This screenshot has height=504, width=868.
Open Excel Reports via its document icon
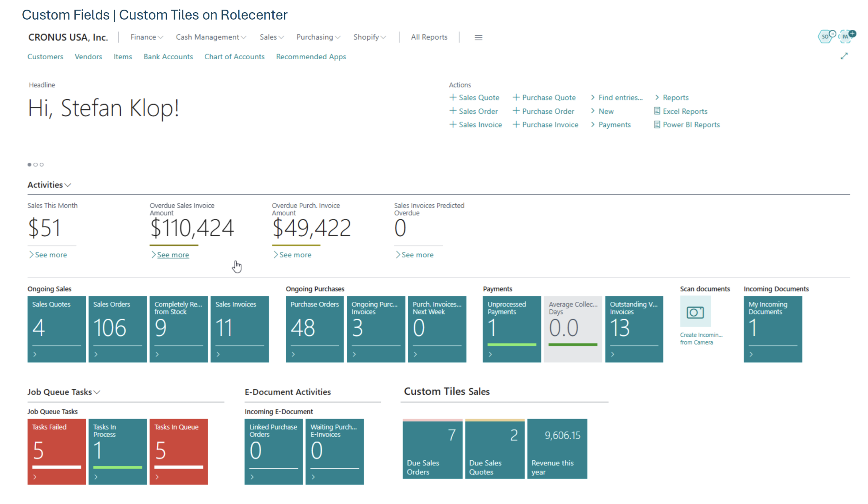point(657,111)
